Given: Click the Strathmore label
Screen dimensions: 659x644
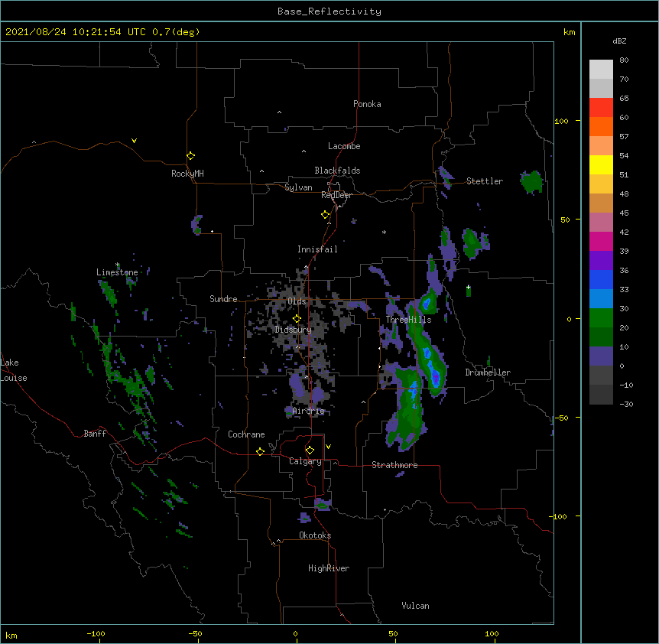Looking at the screenshot, I should click(x=394, y=465).
